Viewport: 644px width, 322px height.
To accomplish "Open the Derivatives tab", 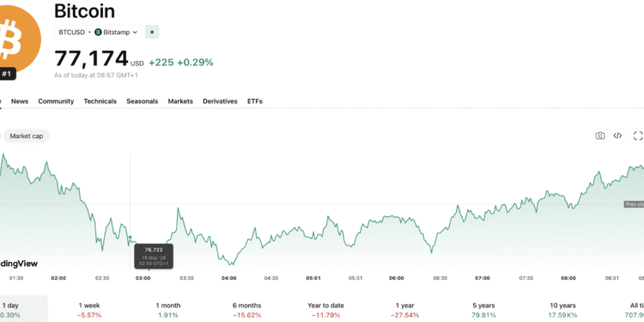I will (x=220, y=101).
